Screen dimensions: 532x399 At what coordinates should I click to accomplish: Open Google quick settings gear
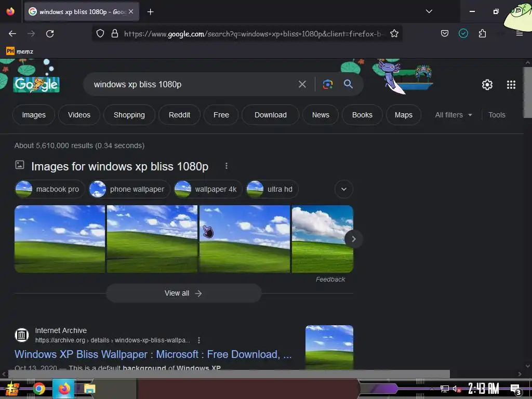click(x=487, y=85)
